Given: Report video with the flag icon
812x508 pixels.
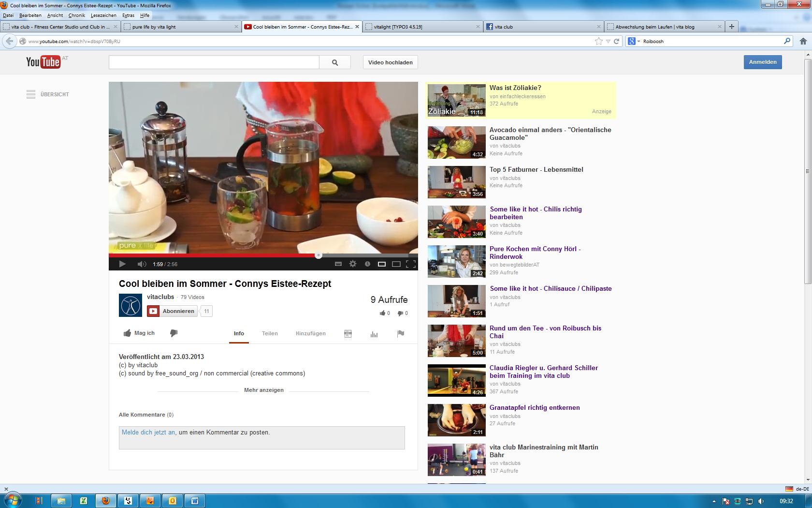Looking at the screenshot, I should [400, 333].
